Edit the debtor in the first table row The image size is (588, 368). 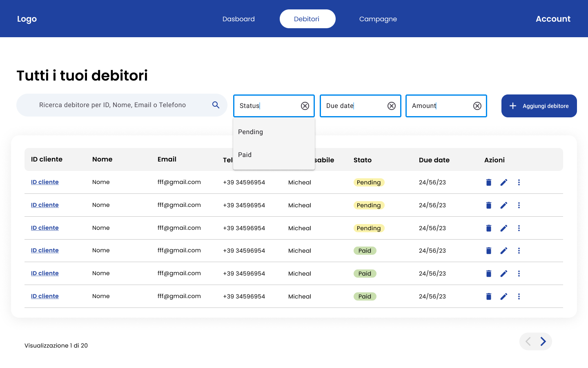[504, 182]
